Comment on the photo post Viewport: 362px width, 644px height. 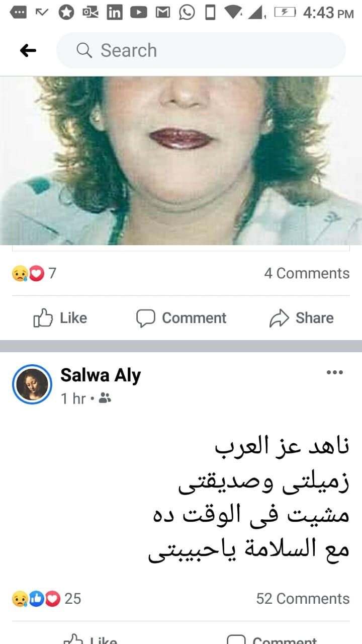click(x=182, y=318)
